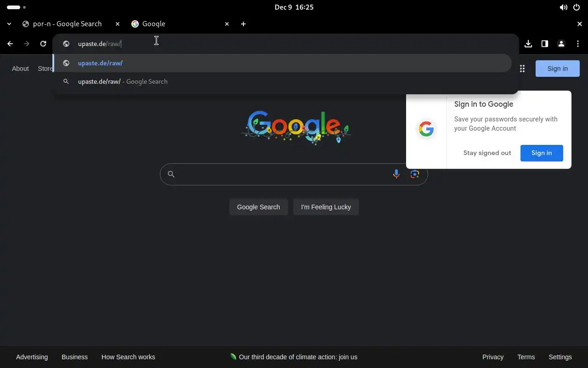Click the Google Search button

point(258,207)
